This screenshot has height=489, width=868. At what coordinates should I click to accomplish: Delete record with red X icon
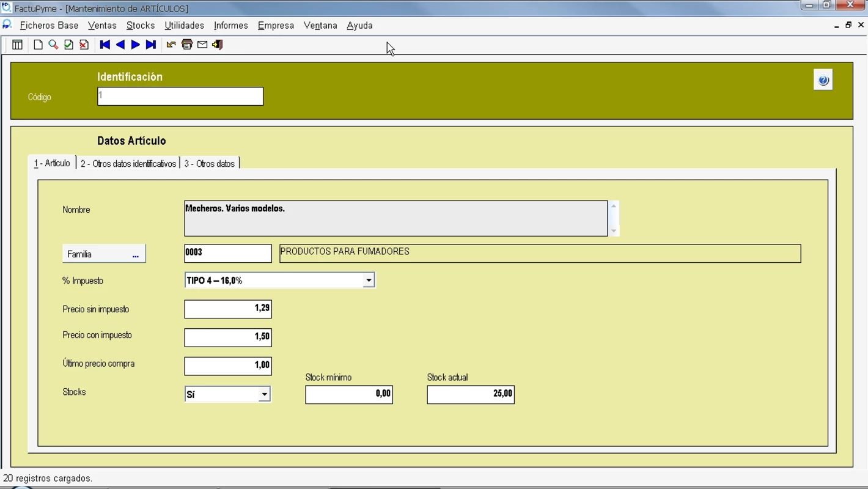pyautogui.click(x=84, y=45)
